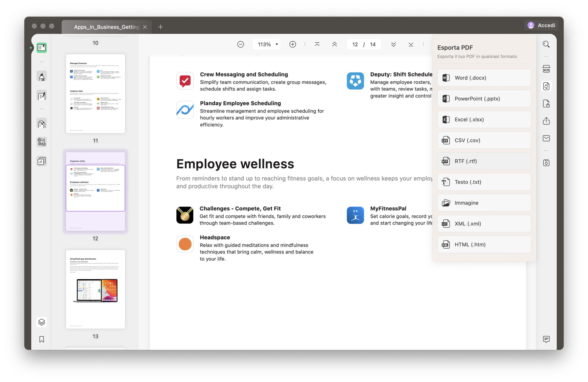Show the Layers panel
The image size is (588, 382).
[x=42, y=322]
